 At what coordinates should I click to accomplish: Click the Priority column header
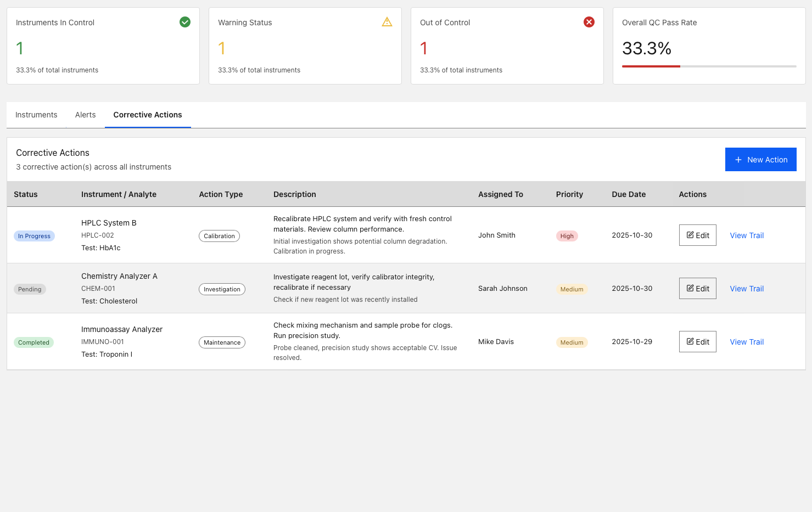(569, 194)
